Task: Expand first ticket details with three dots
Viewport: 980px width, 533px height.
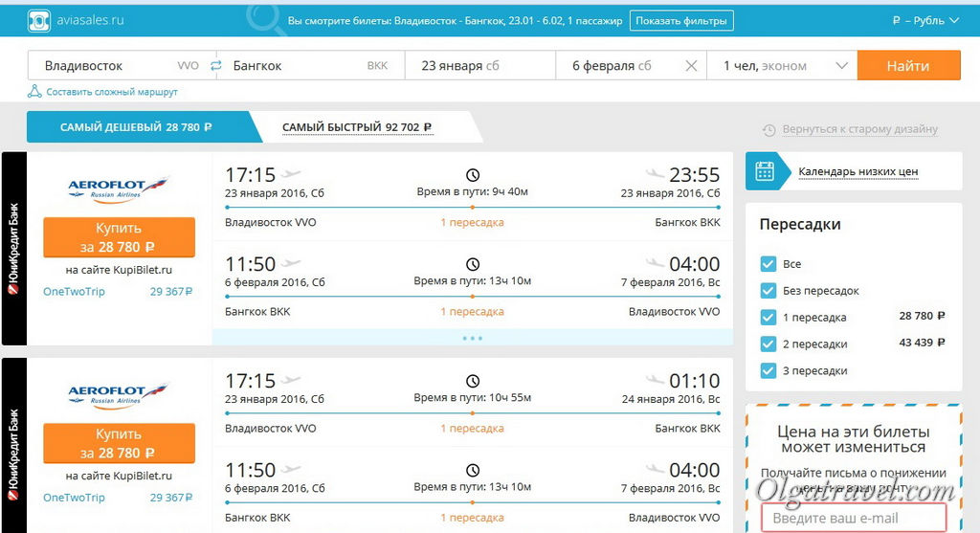Action: click(x=472, y=338)
